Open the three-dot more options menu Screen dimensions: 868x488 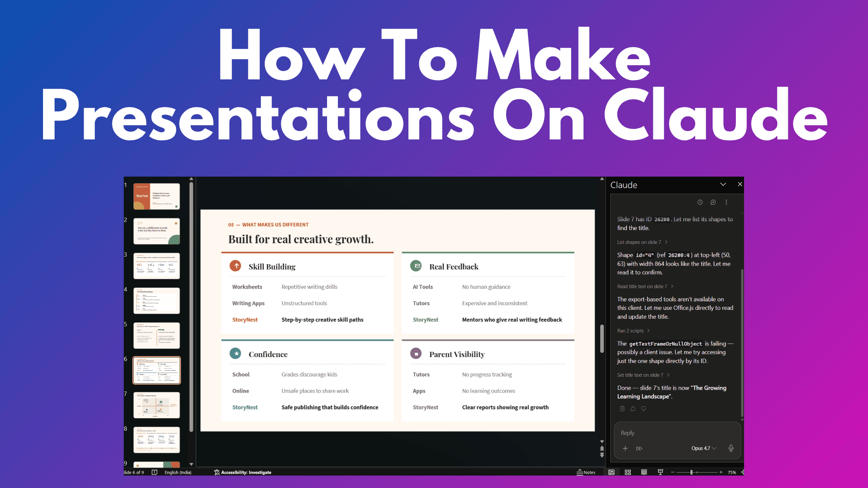pos(726,202)
